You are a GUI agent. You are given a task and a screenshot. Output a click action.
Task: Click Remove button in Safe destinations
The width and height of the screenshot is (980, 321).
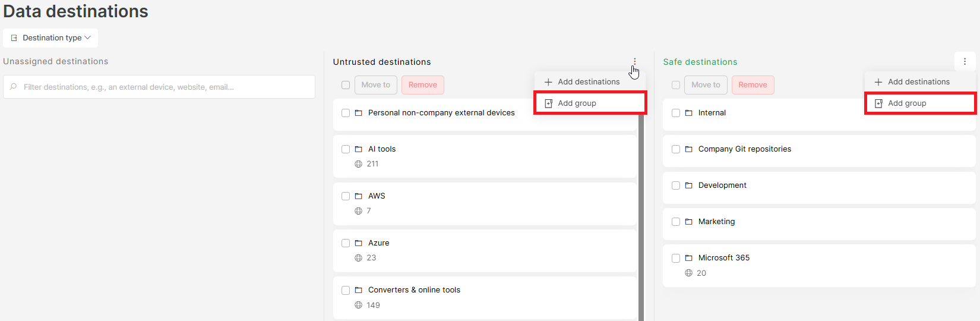pos(753,85)
